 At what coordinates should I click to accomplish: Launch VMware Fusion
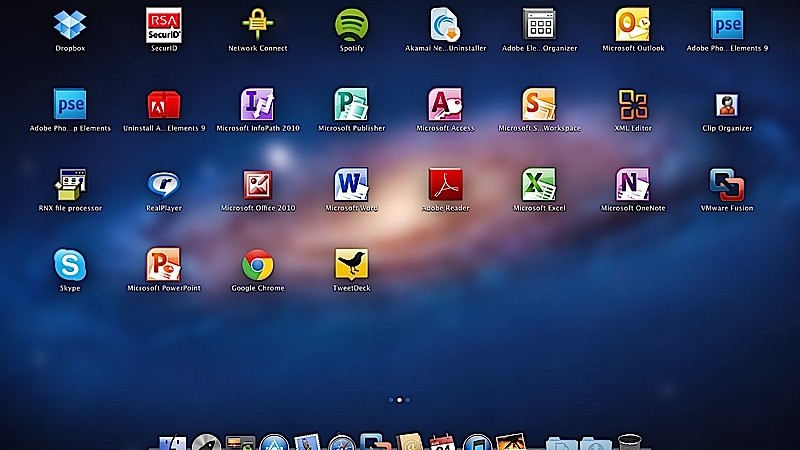tap(727, 184)
